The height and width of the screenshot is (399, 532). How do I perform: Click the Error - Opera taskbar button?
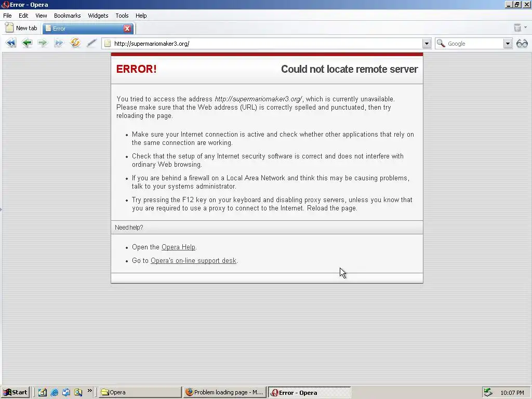pyautogui.click(x=309, y=393)
